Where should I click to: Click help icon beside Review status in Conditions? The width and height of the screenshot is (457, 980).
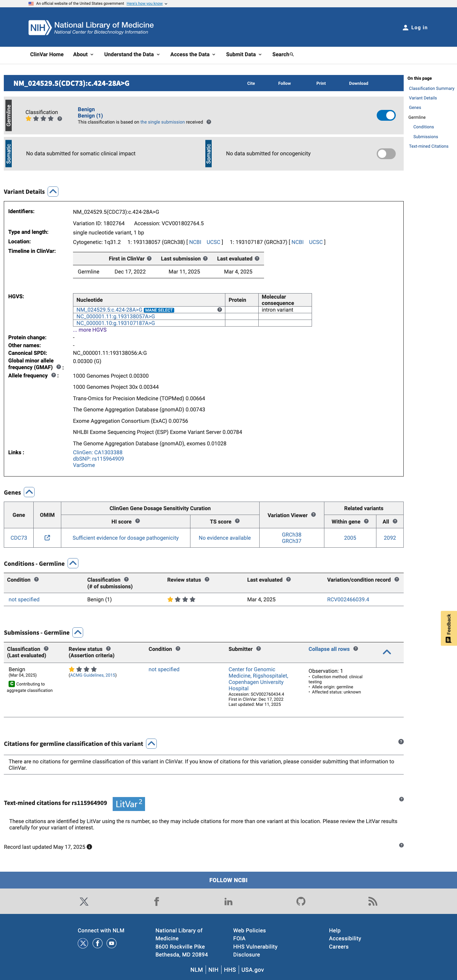click(207, 579)
